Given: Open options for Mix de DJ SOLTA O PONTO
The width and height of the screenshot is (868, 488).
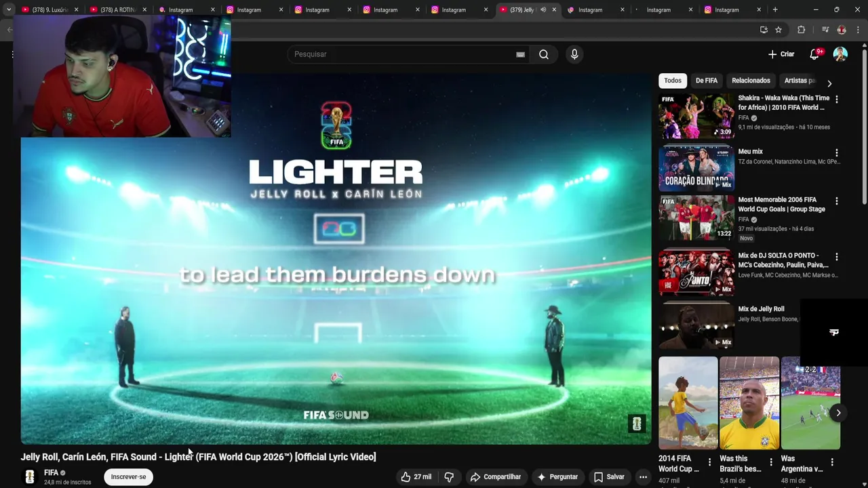Looking at the screenshot, I should pos(836,257).
